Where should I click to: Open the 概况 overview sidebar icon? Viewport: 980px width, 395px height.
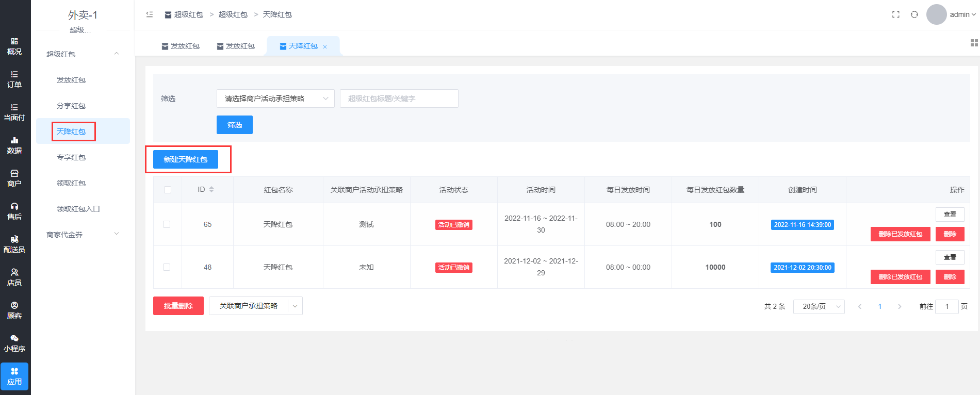14,46
